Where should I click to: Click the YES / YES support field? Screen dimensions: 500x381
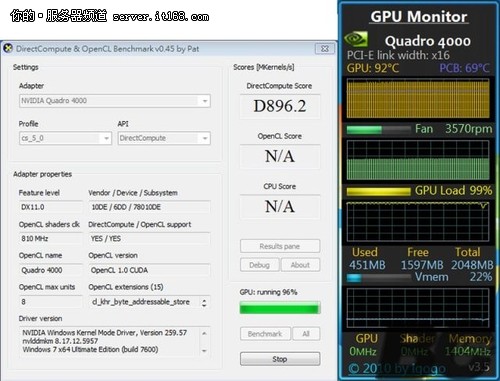pos(149,239)
